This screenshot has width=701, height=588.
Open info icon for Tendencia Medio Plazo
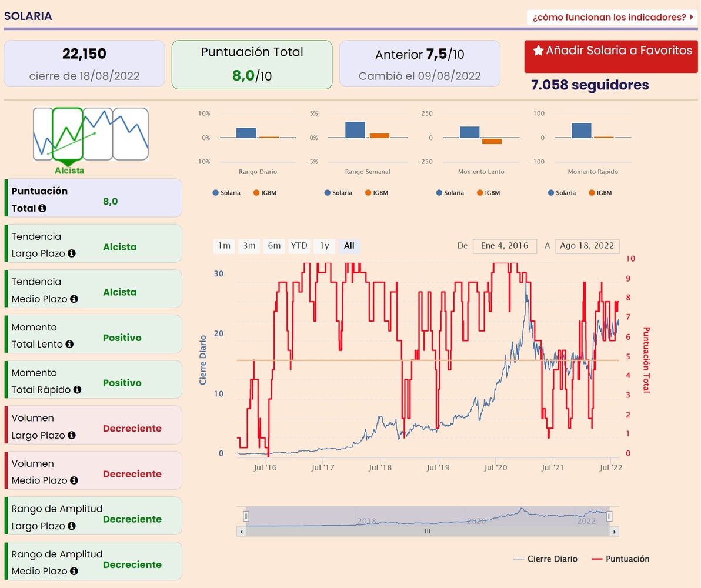click(74, 299)
